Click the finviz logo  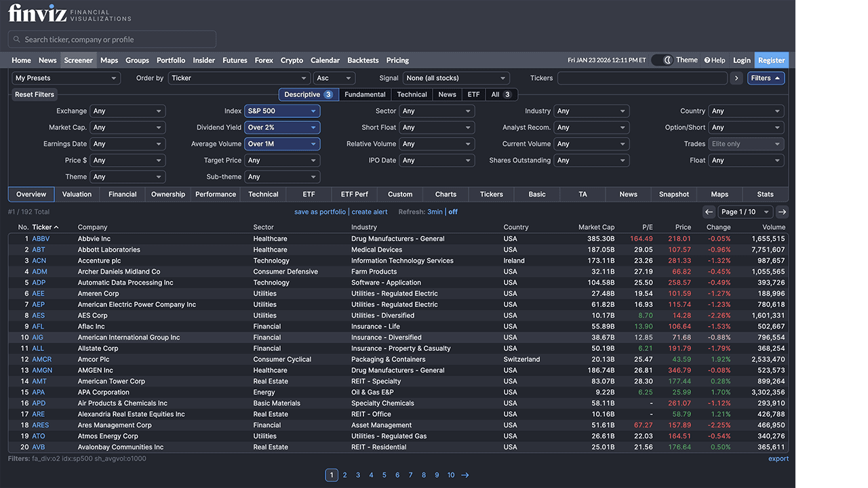37,12
